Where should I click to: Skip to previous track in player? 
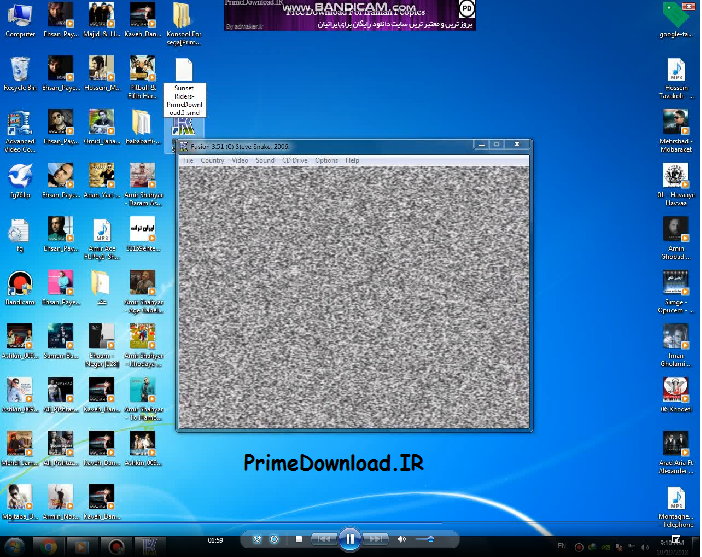point(324,539)
